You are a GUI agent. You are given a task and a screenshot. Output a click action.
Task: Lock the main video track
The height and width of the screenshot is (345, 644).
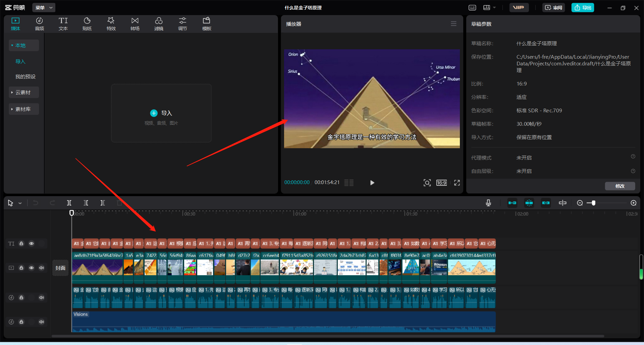click(21, 268)
